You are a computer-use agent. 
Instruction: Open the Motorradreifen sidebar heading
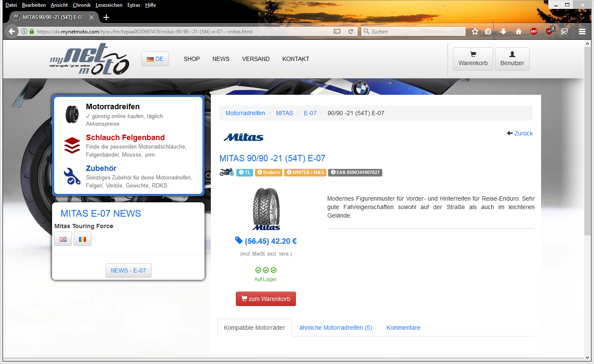(113, 107)
